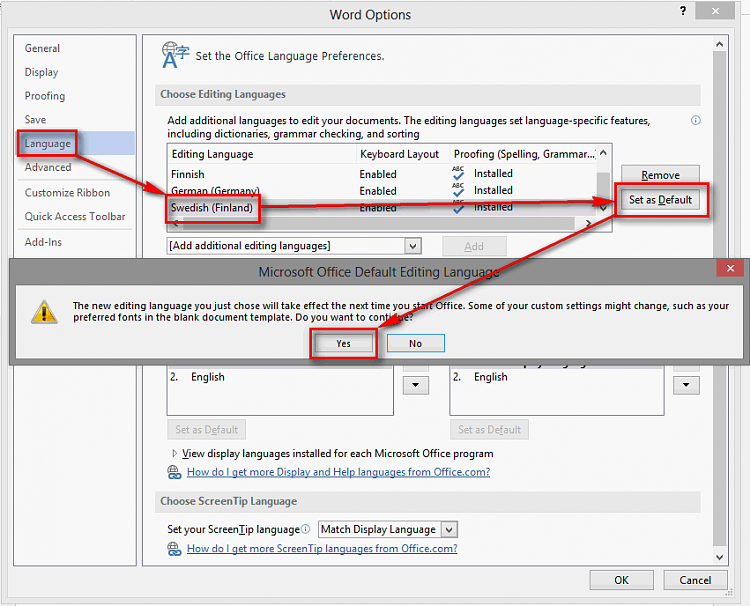Click German keyboard layout Enabled status

point(378,191)
